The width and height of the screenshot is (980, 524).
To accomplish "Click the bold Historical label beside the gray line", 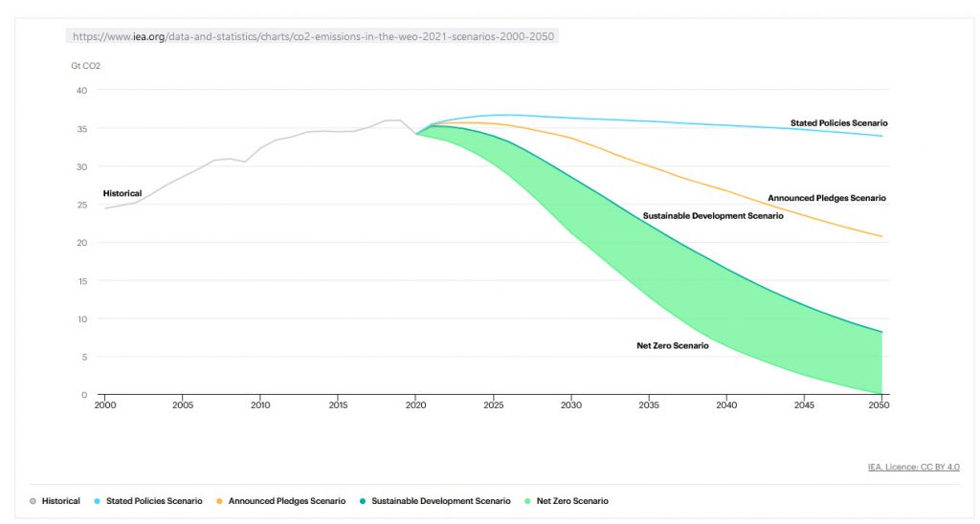I will pos(122,193).
